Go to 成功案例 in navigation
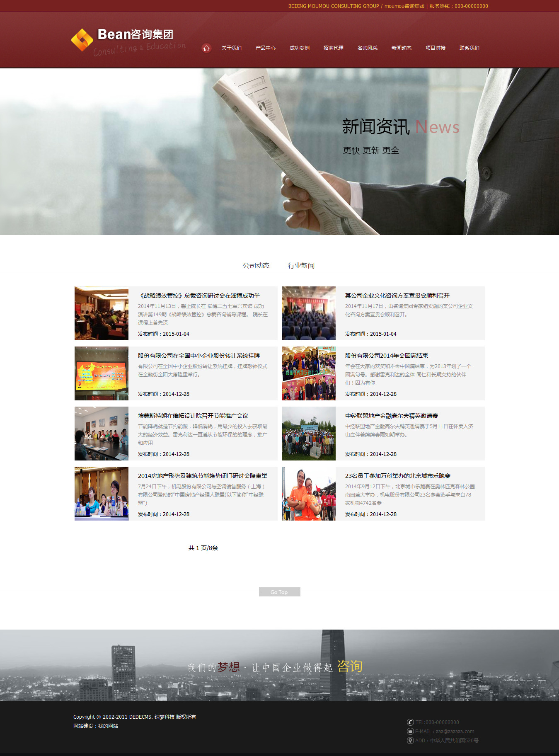559x756 pixels. coord(299,48)
